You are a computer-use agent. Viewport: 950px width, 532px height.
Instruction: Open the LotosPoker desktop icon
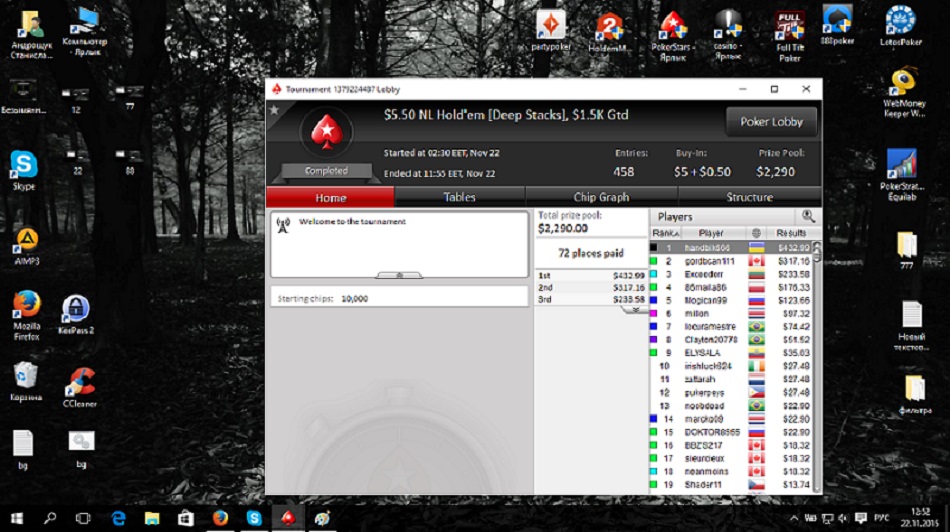point(901,26)
